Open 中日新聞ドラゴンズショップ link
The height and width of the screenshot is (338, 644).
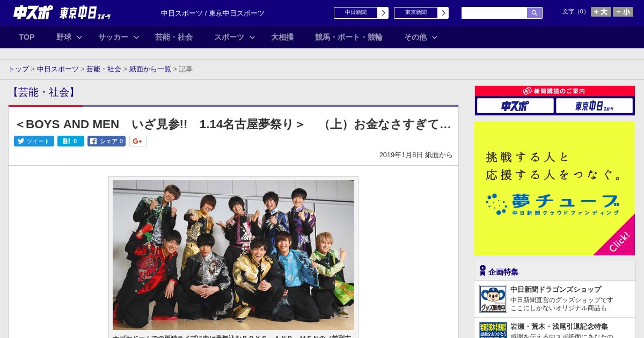pyautogui.click(x=555, y=289)
